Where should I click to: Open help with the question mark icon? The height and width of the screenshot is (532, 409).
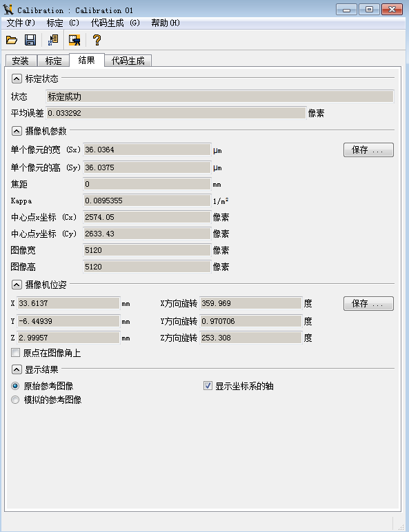(x=97, y=40)
